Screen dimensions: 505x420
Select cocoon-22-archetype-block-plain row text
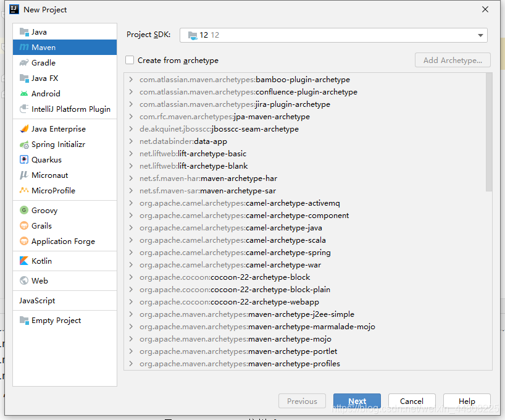tap(235, 290)
